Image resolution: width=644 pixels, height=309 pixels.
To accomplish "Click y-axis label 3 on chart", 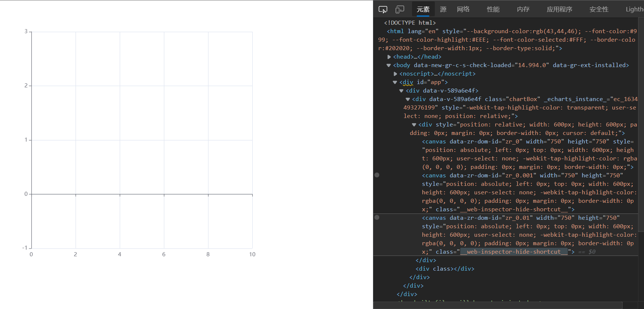I will tap(26, 31).
